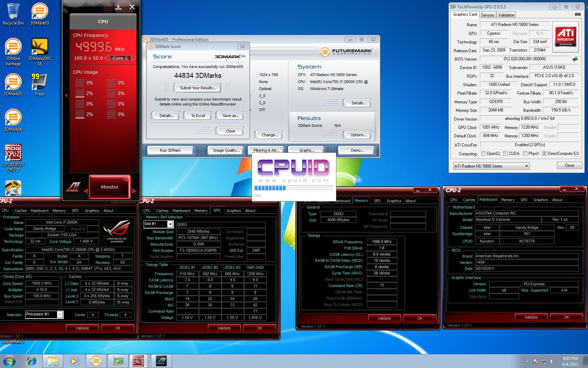Collapse the CPU monitor side arrow

point(65,95)
